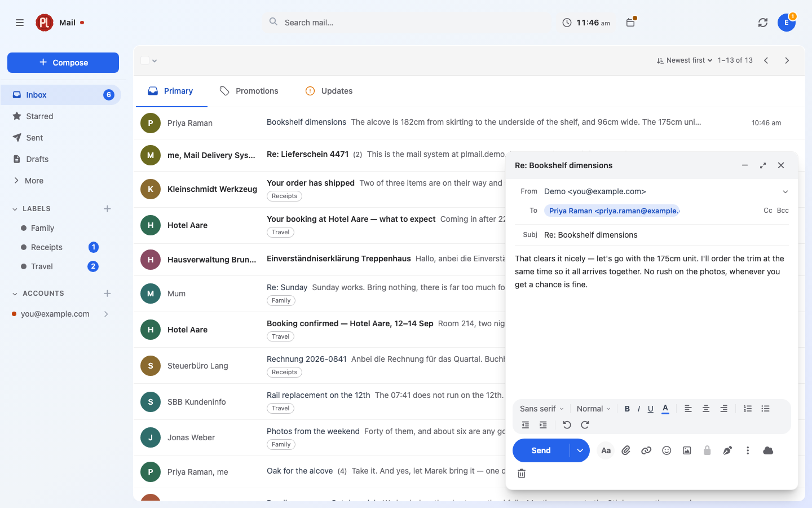Viewport: 812px width, 508px height.
Task: Discard the draft with the trash icon
Action: 522,474
